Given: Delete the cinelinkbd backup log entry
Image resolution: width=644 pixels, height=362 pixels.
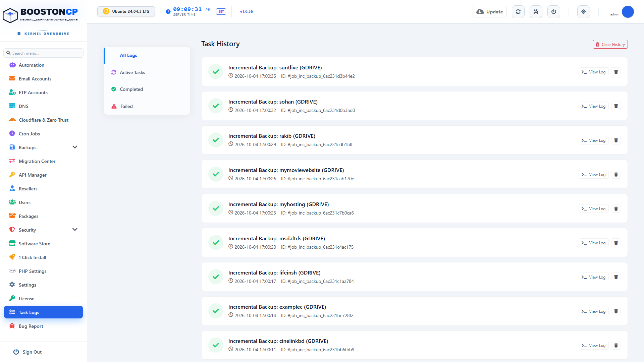Looking at the screenshot, I should 616,346.
